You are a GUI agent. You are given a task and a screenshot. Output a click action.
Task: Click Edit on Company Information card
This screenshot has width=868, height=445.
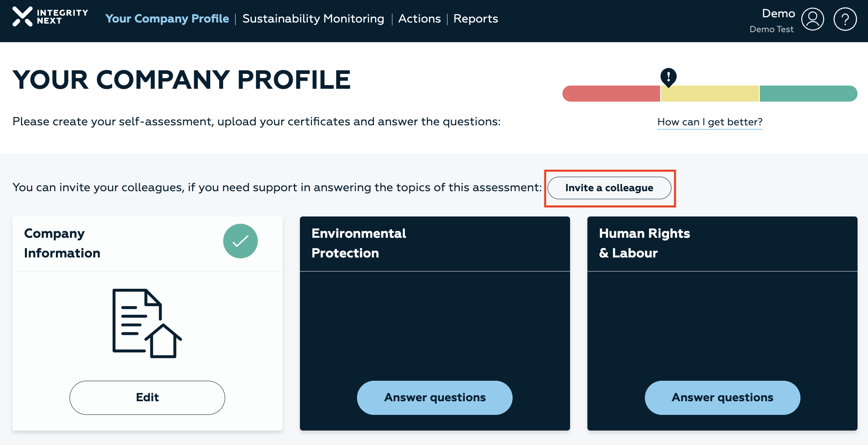pyautogui.click(x=147, y=398)
